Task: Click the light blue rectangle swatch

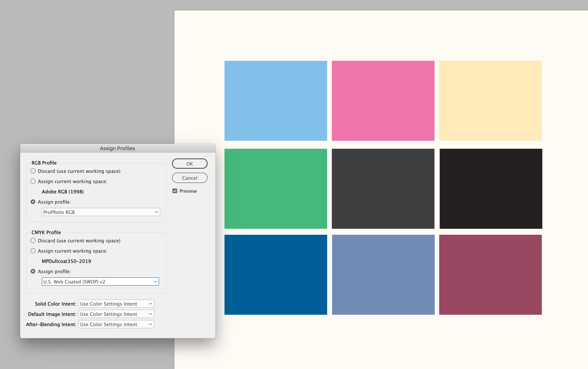Action: tap(276, 101)
